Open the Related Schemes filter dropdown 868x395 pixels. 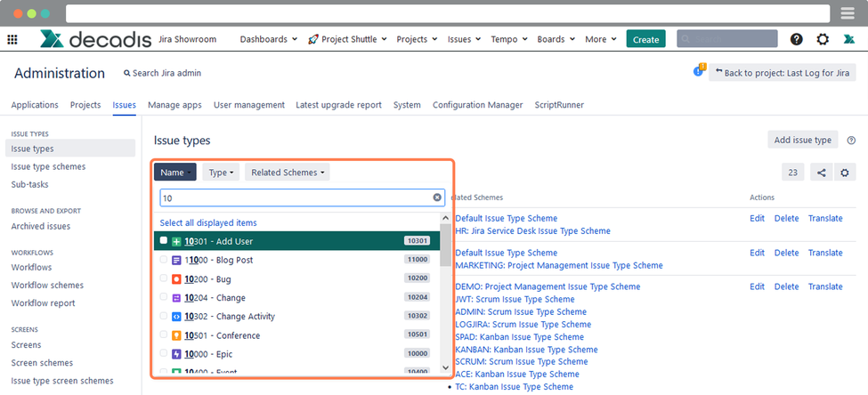click(288, 173)
